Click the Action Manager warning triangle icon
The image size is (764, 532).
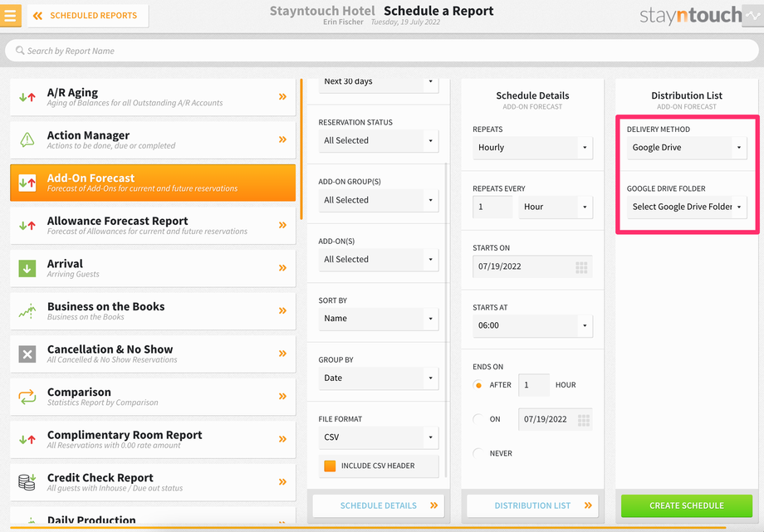coord(27,139)
